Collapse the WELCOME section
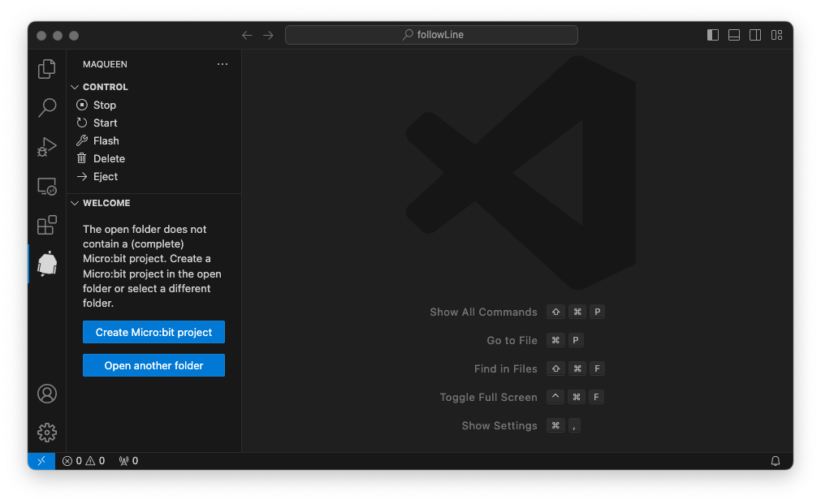Screen dimensions: 821x504 coord(75,203)
